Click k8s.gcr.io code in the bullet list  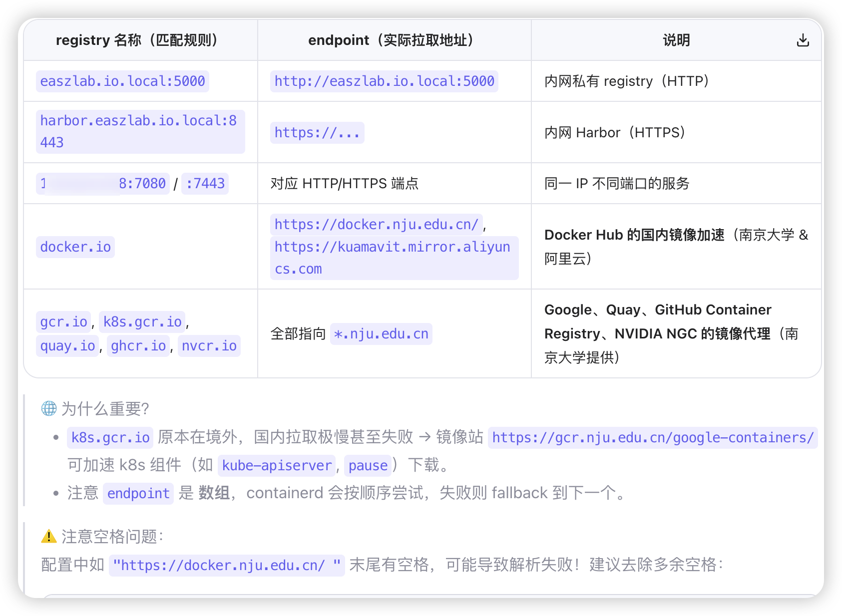(110, 437)
